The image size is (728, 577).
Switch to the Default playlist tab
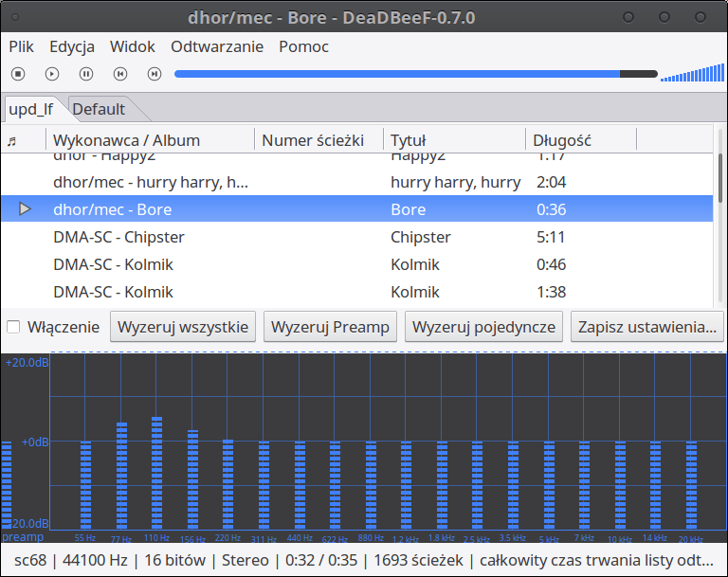[99, 109]
